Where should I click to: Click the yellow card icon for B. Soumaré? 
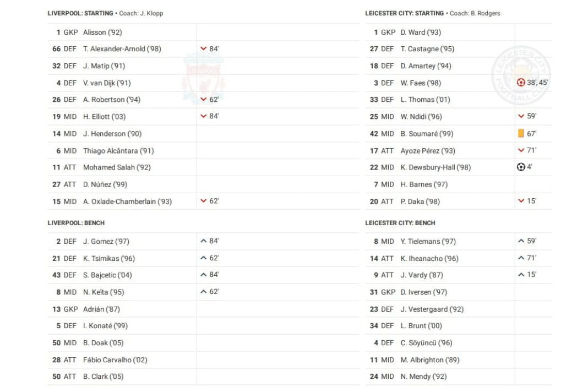point(521,133)
